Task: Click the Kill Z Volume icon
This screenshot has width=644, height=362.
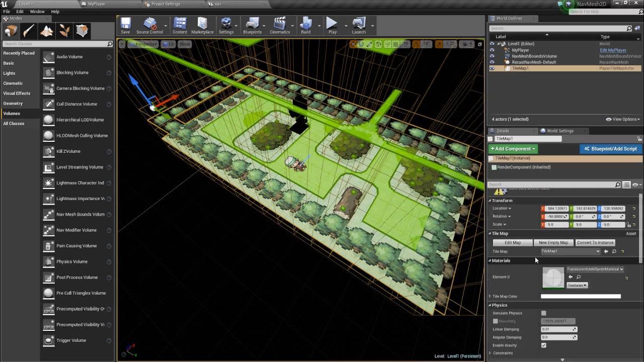Action: point(49,151)
